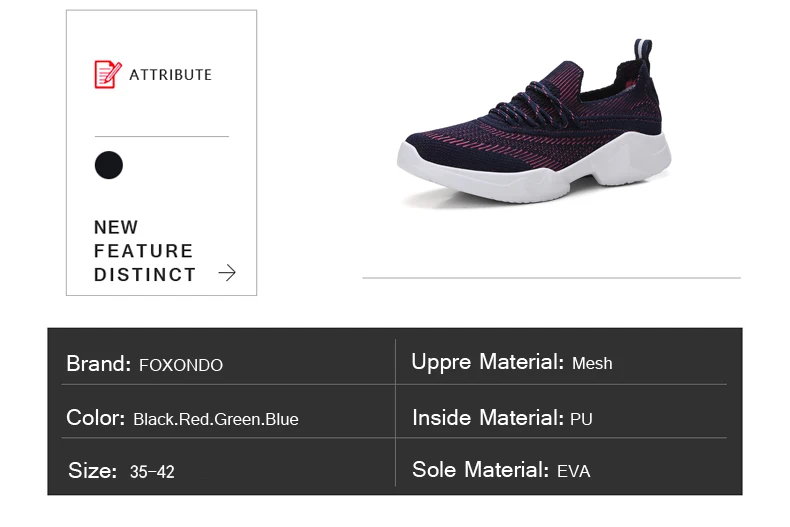
Task: Click the right arrow beside DISTINCT
Action: 227,273
